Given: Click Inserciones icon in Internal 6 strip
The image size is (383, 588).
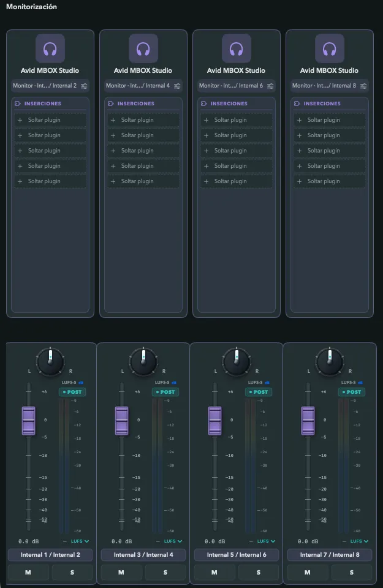Looking at the screenshot, I should coord(203,104).
